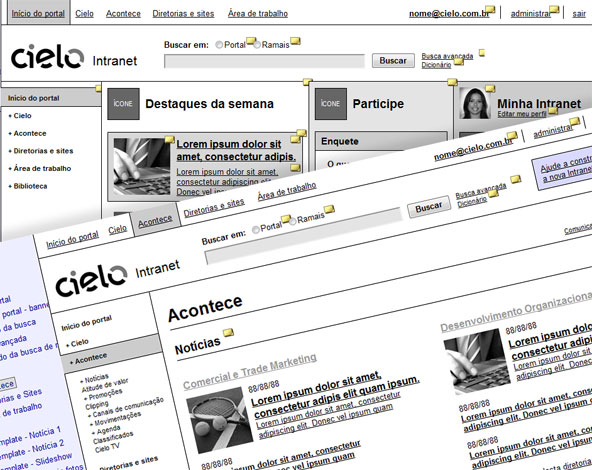This screenshot has width=592, height=470.
Task: Click the Enquete header in the Participe panel
Action: point(381,141)
